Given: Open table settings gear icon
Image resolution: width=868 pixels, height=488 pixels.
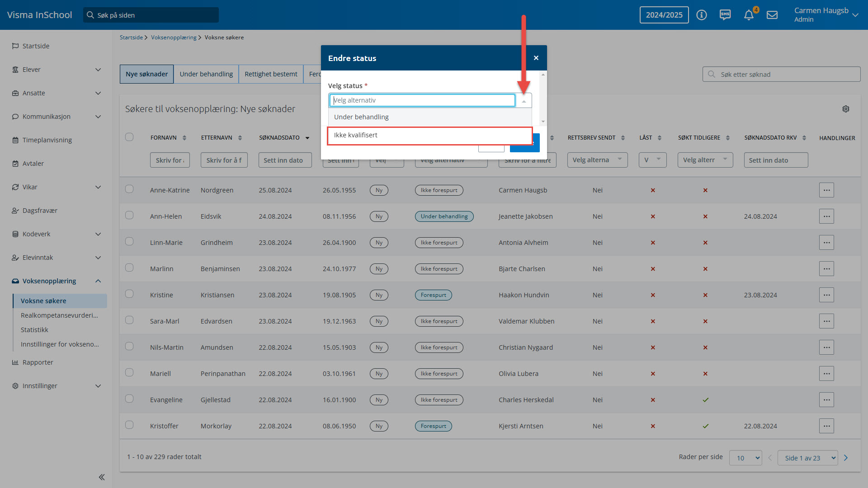Looking at the screenshot, I should [x=846, y=109].
